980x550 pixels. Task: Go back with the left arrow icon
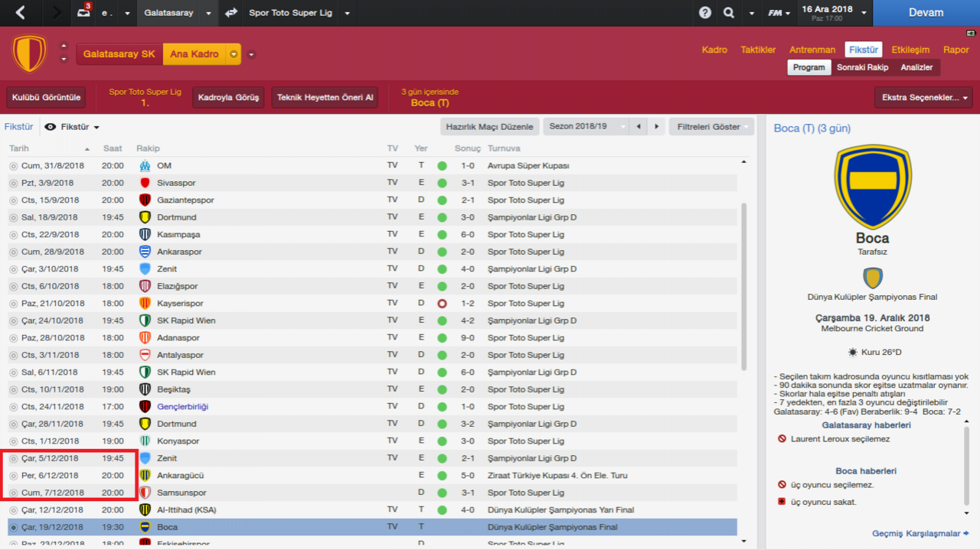(21, 13)
